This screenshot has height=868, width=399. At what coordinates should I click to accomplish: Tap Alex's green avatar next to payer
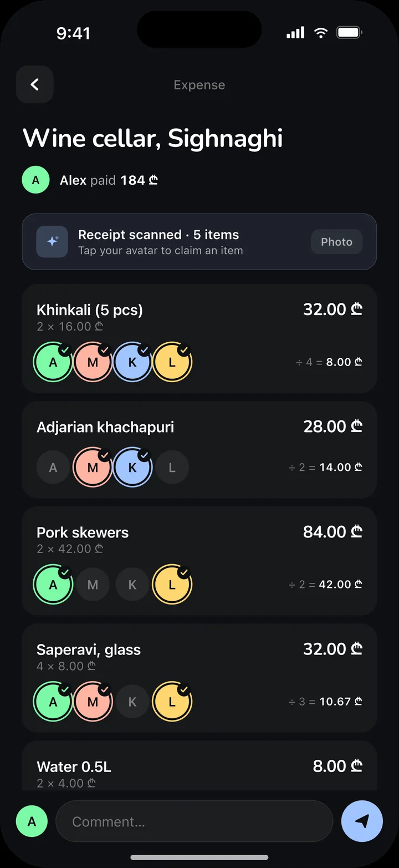pos(36,180)
